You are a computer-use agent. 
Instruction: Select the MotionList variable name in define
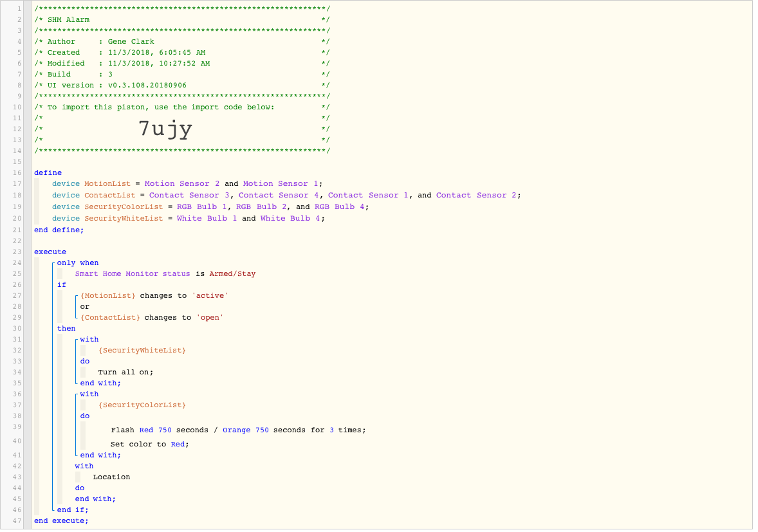pos(107,184)
